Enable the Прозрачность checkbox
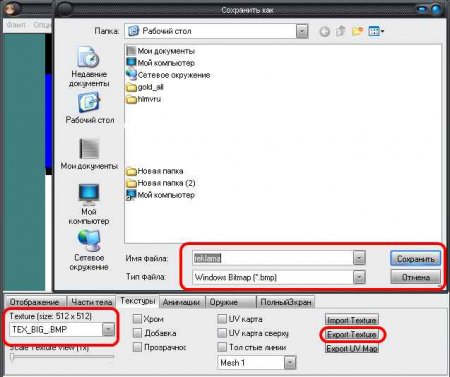This screenshot has width=450, height=377. [137, 347]
